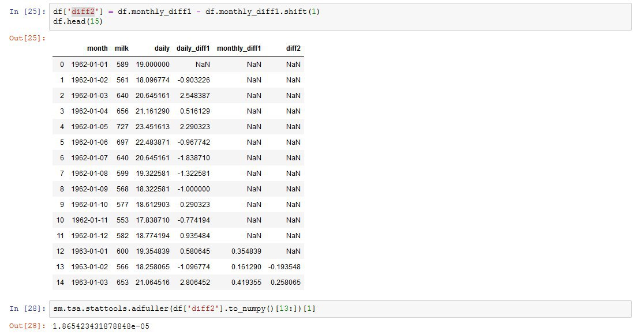Click date cell 1962-01-02
644x335 pixels.
[x=89, y=80]
